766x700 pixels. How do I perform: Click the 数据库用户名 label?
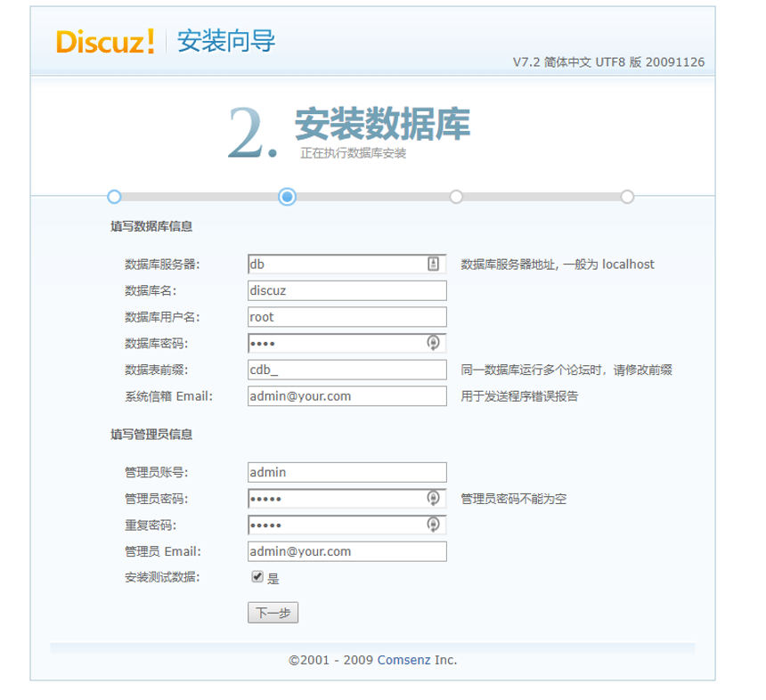pyautogui.click(x=162, y=317)
